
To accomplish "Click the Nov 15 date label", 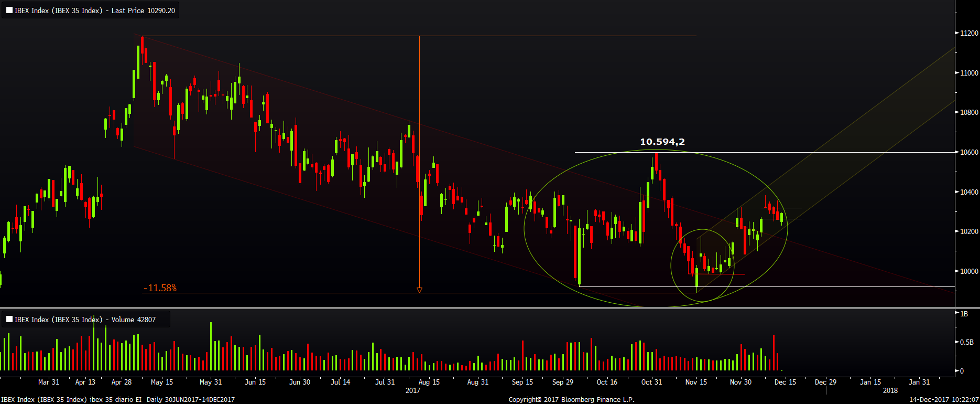I will point(696,382).
